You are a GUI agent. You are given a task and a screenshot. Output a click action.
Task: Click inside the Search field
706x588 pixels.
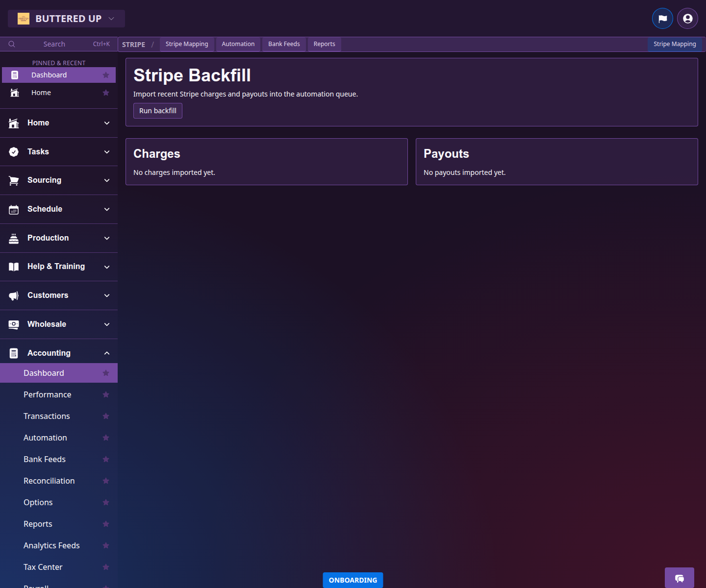pyautogui.click(x=54, y=44)
